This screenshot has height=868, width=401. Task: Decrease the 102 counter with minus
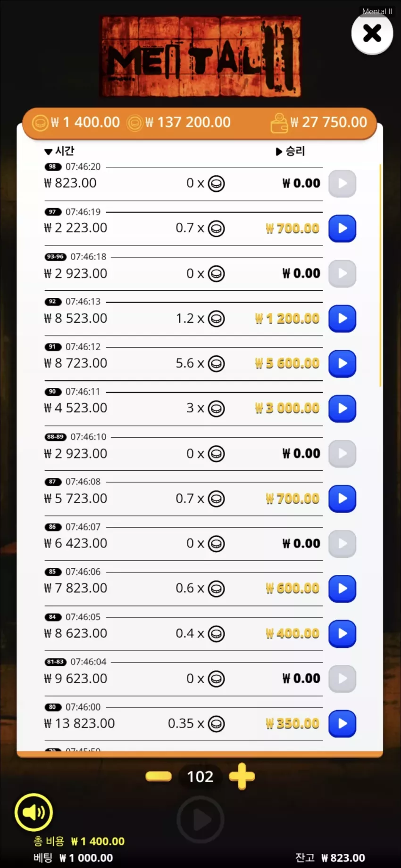click(x=159, y=776)
